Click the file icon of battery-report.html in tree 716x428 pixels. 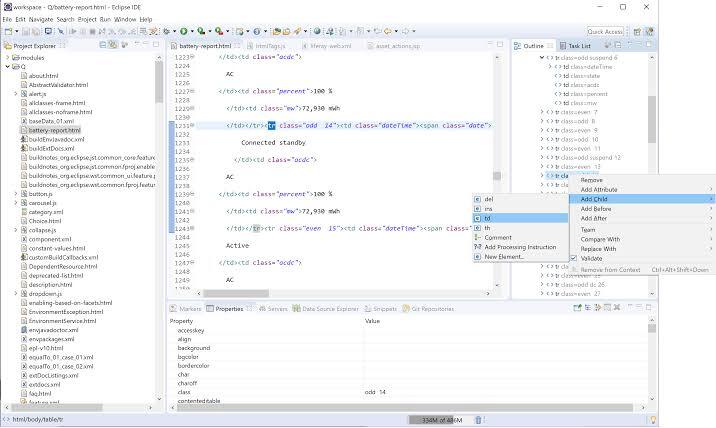tap(24, 130)
